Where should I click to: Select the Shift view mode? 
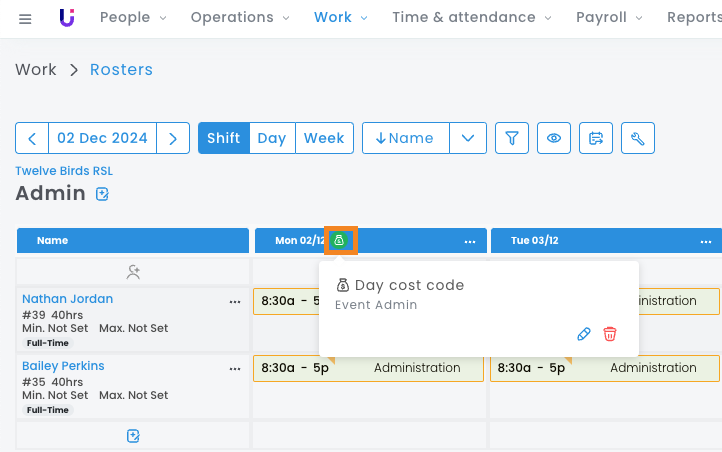[223, 138]
